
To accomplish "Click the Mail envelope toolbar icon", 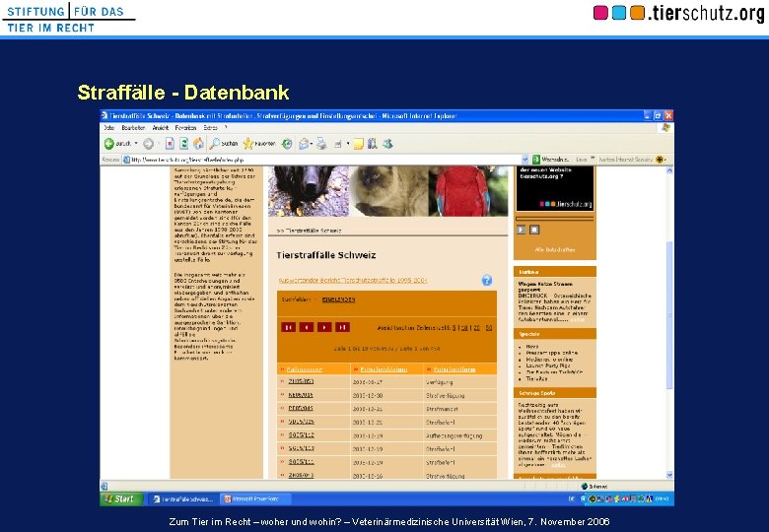I will coord(304,144).
